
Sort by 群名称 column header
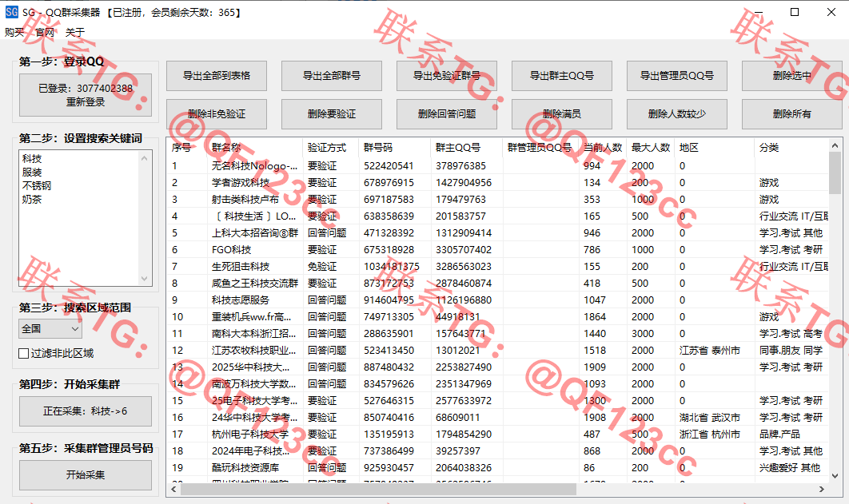(x=255, y=148)
